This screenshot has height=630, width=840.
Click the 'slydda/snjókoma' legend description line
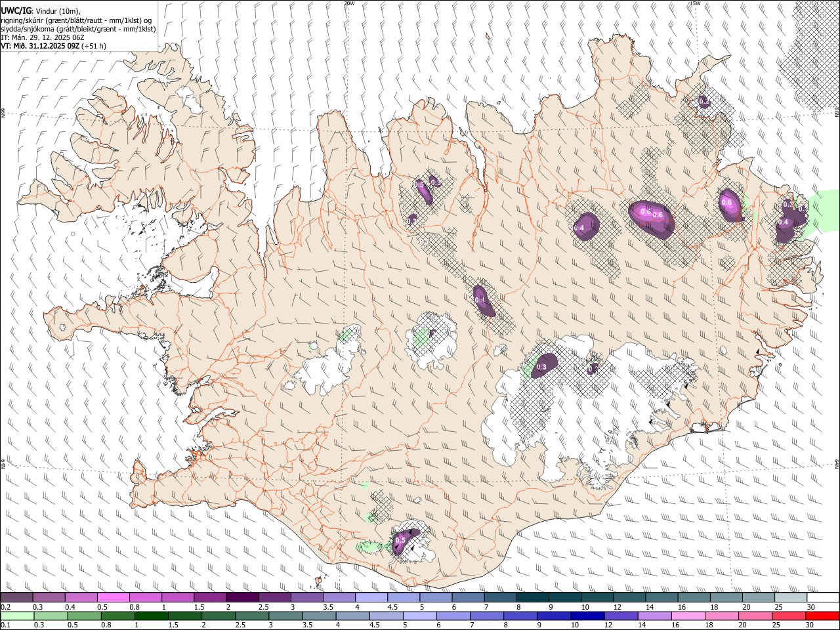(x=78, y=29)
